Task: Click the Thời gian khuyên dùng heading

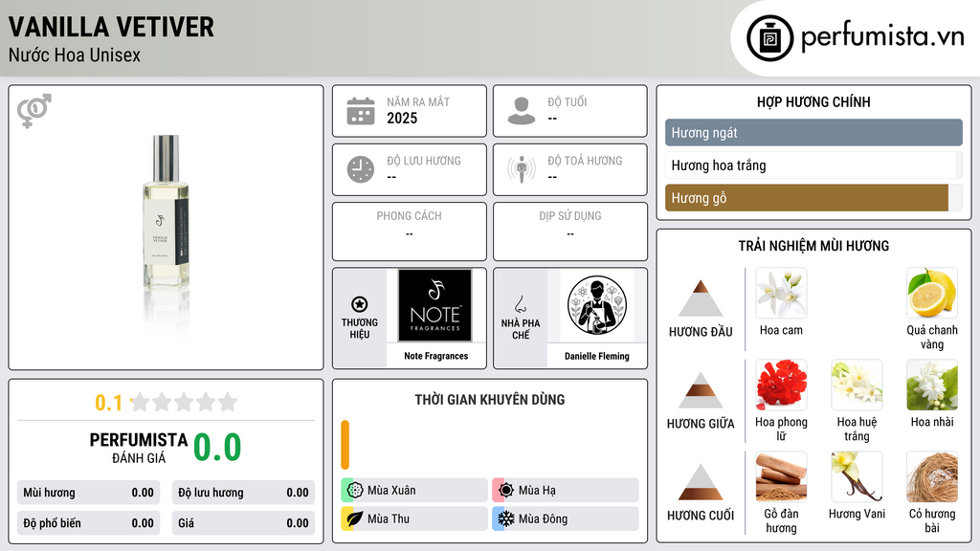Action: [x=490, y=399]
